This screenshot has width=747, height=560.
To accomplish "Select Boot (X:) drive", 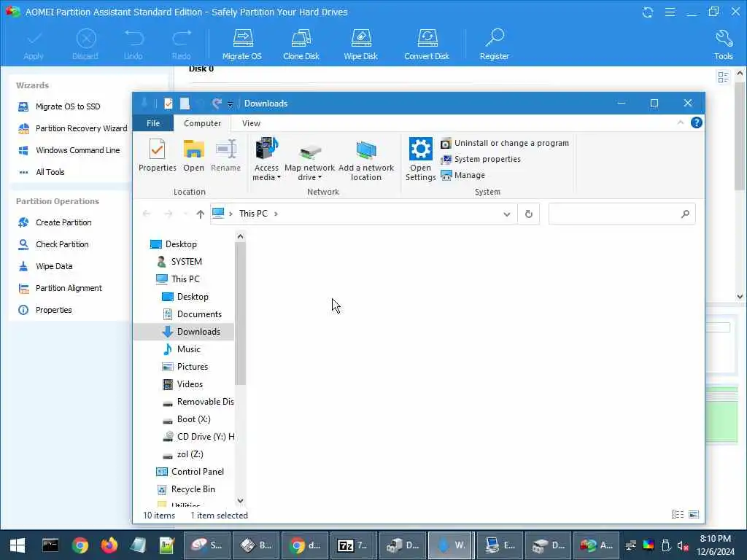I will tap(186, 419).
